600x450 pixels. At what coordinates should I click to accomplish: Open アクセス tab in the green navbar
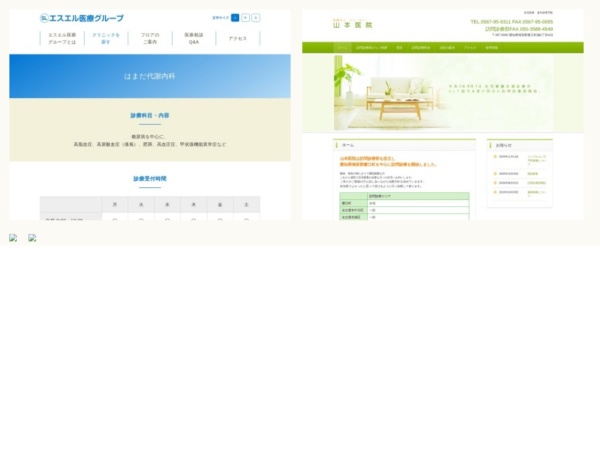click(x=470, y=48)
